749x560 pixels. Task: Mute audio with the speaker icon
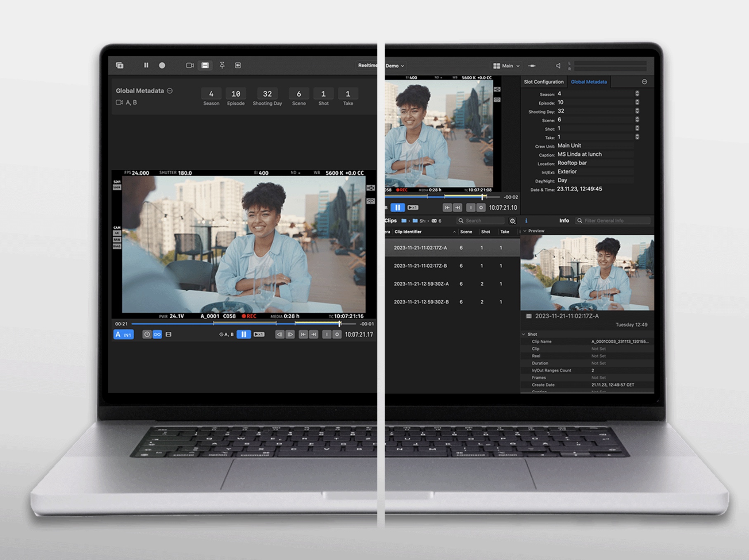coord(558,66)
